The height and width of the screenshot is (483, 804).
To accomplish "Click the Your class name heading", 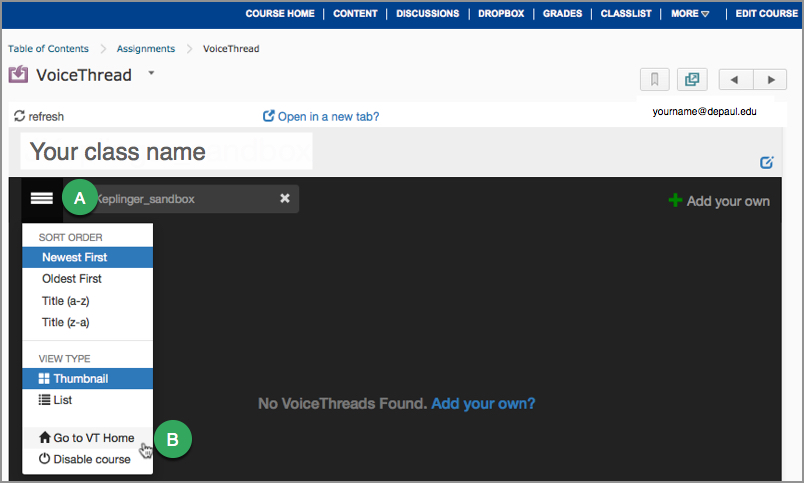I will point(117,152).
